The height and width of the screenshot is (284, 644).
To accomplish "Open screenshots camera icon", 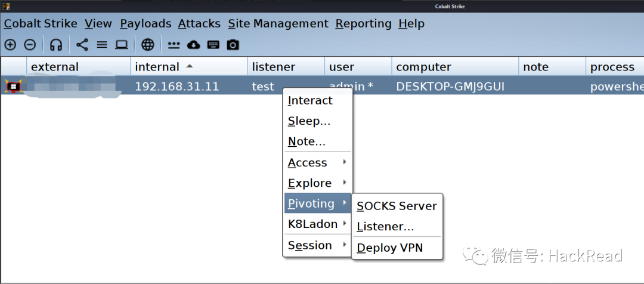I will point(233,44).
